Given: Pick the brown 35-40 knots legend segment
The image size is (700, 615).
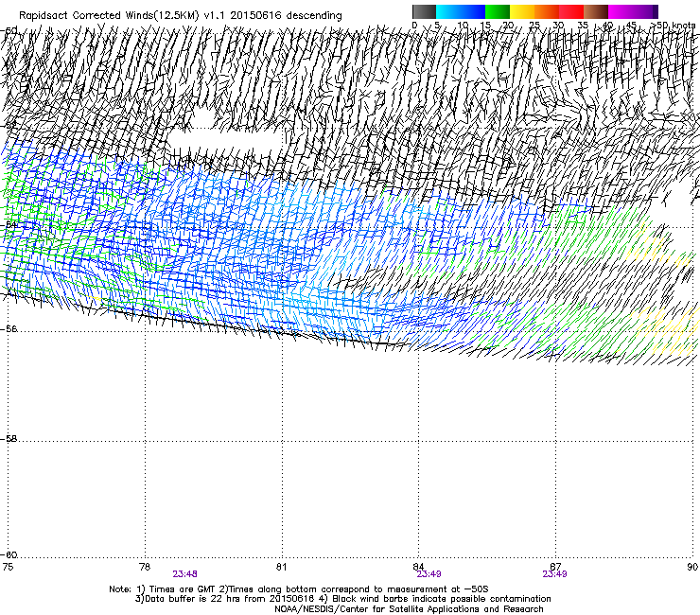Looking at the screenshot, I should point(596,11).
